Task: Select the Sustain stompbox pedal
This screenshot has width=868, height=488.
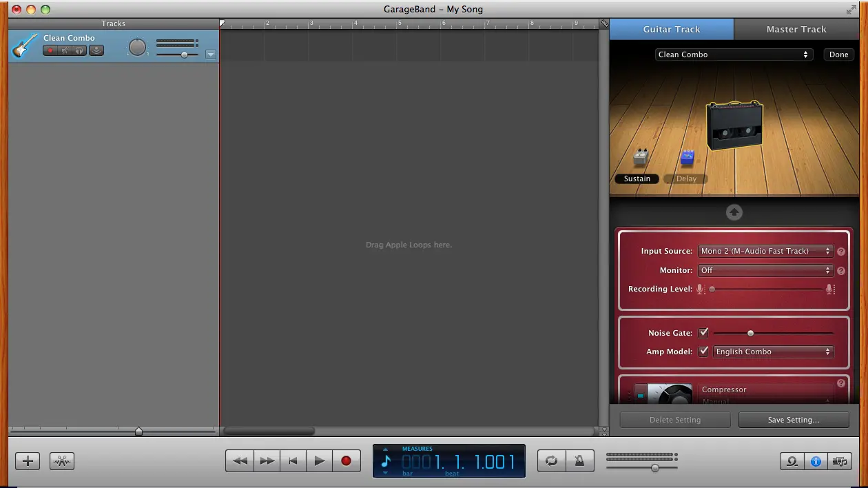Action: [641, 157]
